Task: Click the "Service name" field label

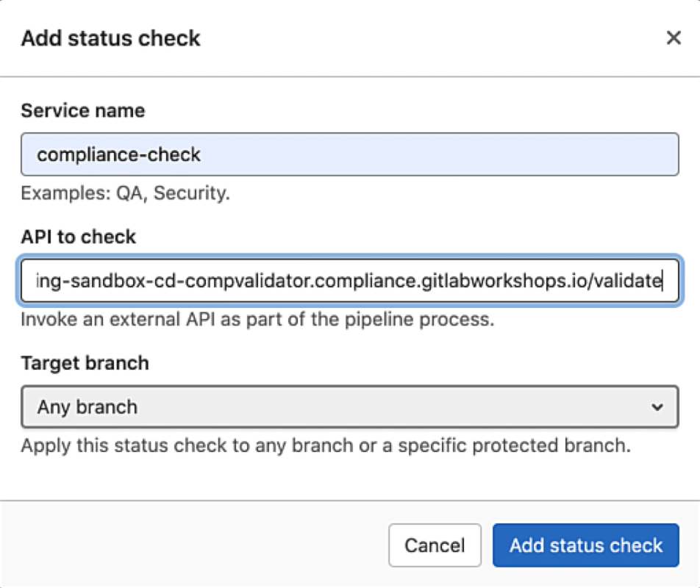Action: click(x=82, y=111)
